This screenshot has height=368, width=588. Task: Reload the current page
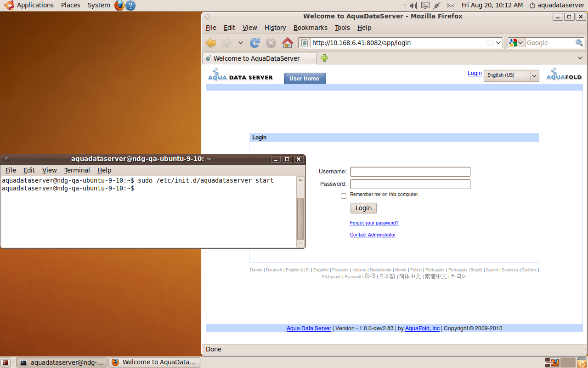pos(255,43)
